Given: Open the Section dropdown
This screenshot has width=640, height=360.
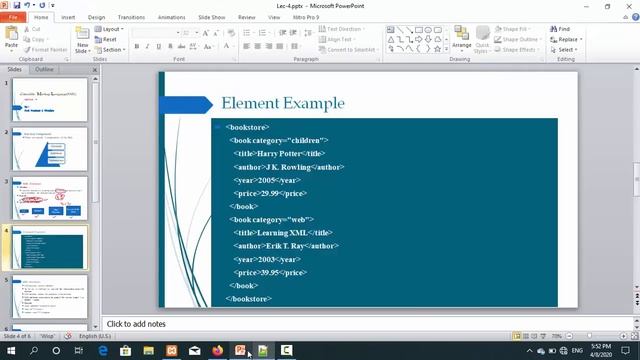Looking at the screenshot, I should pyautogui.click(x=110, y=49).
